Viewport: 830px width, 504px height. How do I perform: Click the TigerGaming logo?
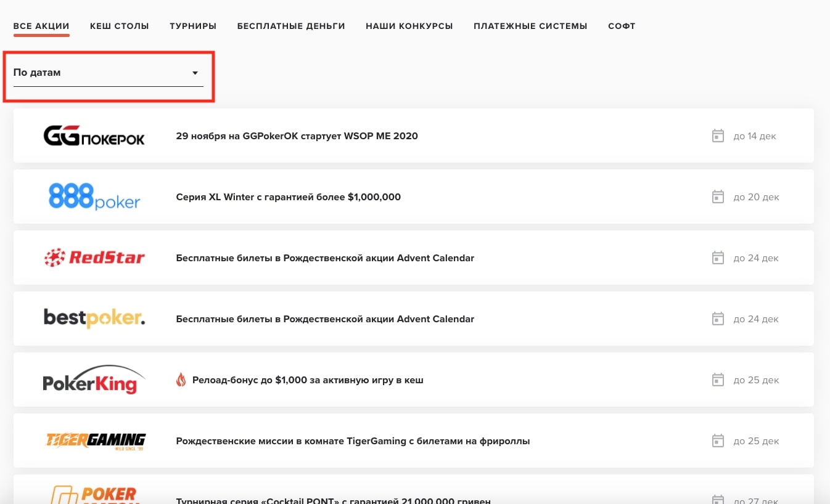[96, 441]
